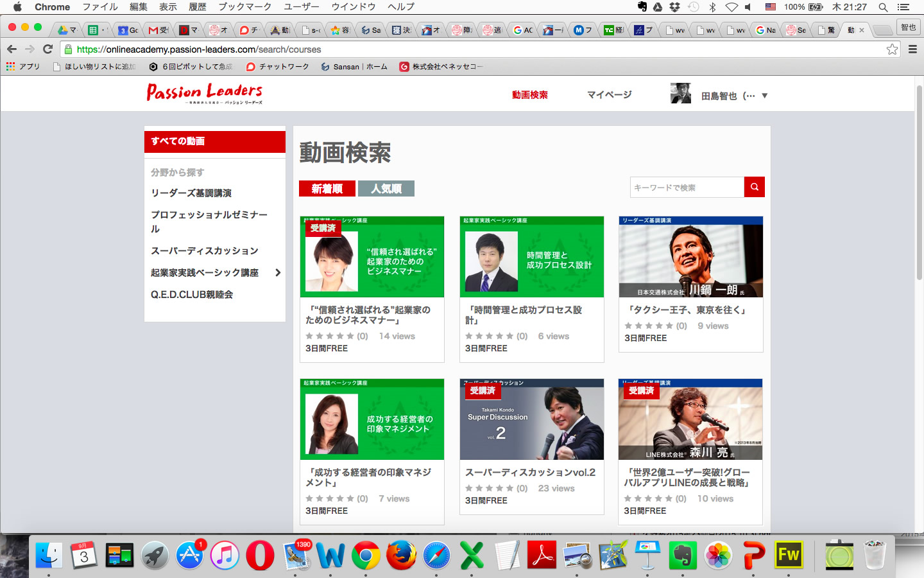Select リーダーズ基調講演 category
The height and width of the screenshot is (578, 924).
(x=191, y=193)
